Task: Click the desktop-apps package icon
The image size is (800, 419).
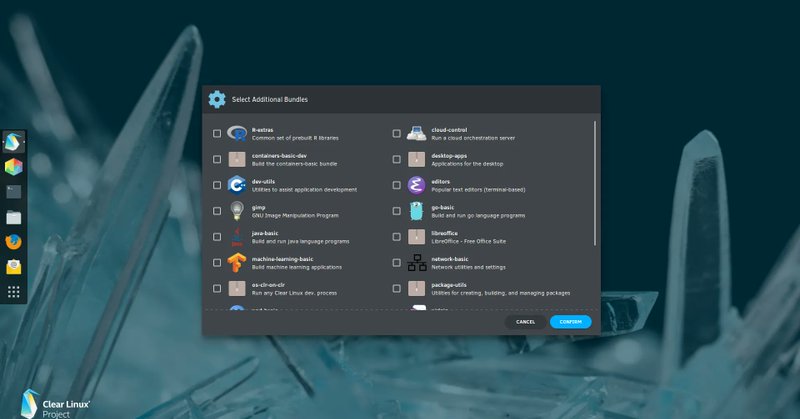Action: pos(416,159)
